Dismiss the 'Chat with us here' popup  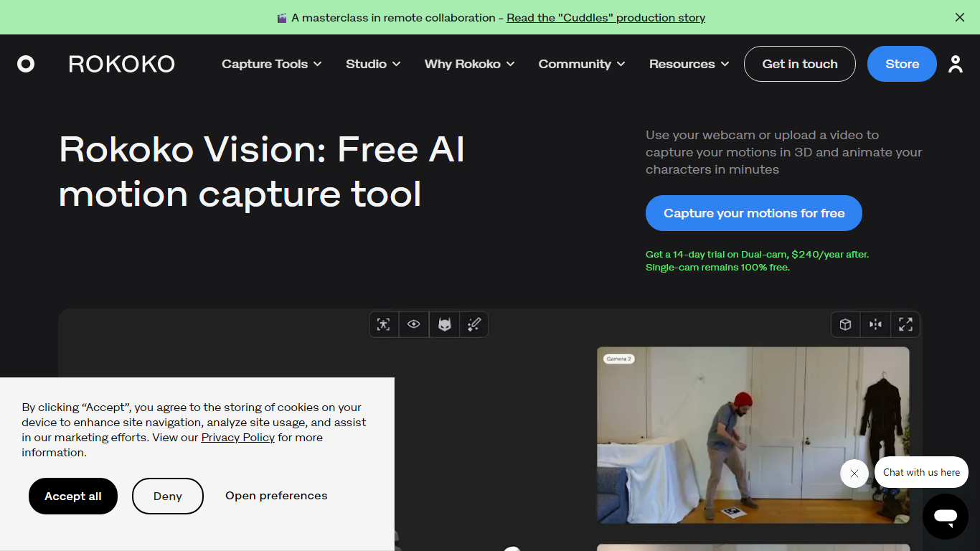coord(854,474)
